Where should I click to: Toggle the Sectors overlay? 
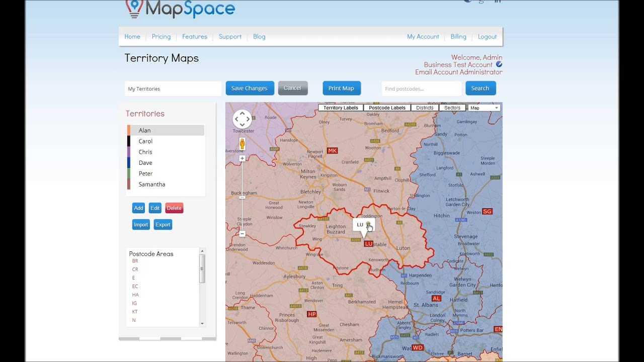pos(452,108)
